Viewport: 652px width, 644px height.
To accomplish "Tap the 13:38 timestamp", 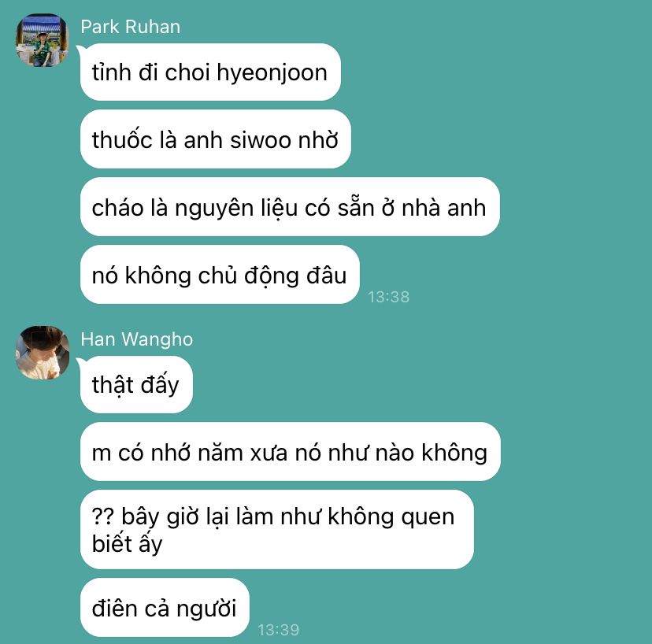I will (x=388, y=297).
